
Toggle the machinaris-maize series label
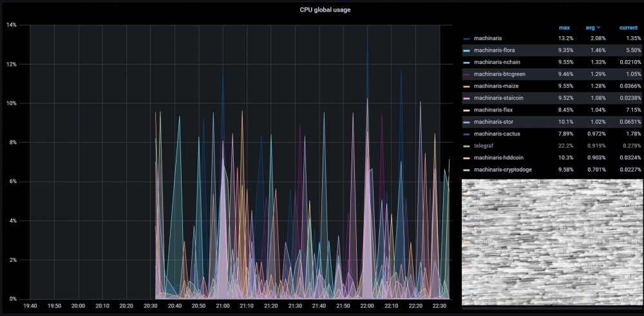(x=496, y=86)
